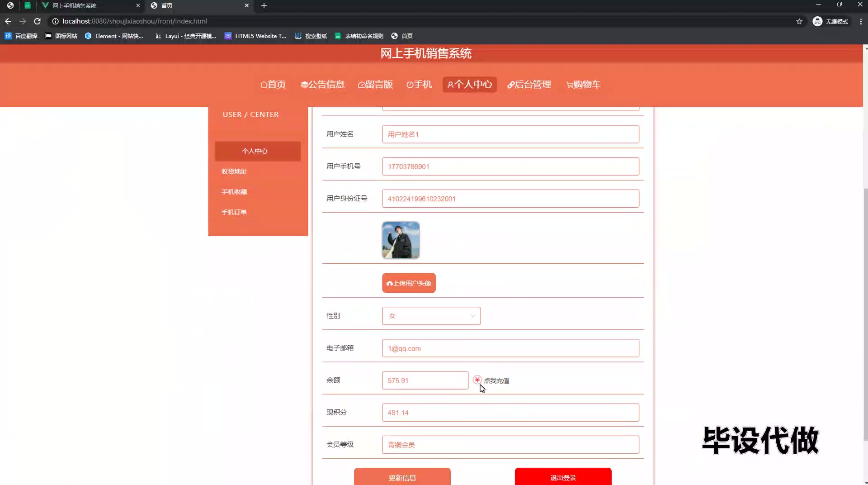Open a new tab with plus icon
The image size is (868, 485).
pyautogui.click(x=264, y=5)
